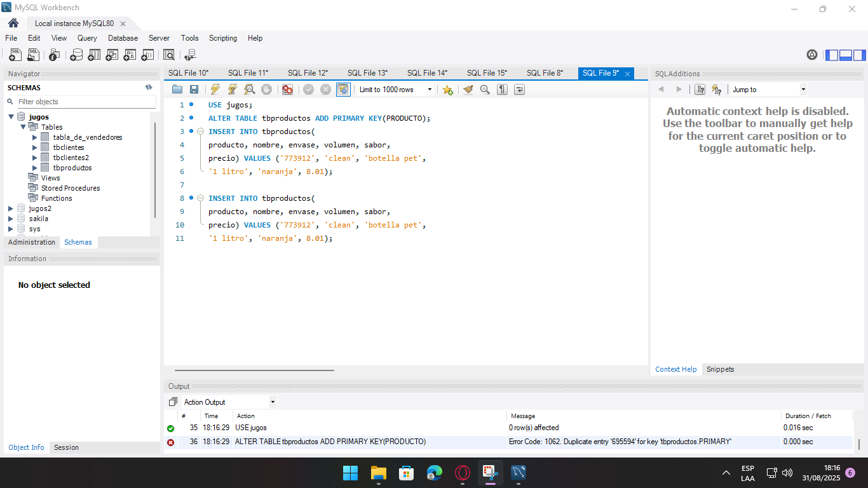The image size is (868, 488).
Task: Open Windows Start menu
Action: point(350,473)
